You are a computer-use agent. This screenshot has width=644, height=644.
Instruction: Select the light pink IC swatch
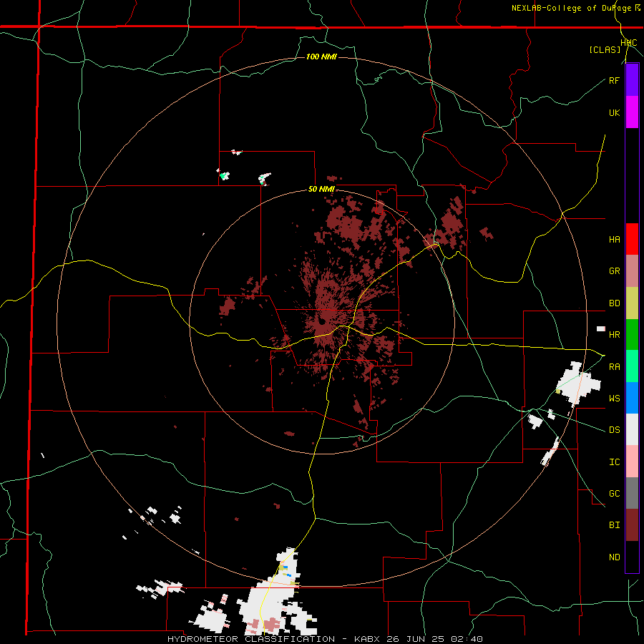pyautogui.click(x=632, y=462)
